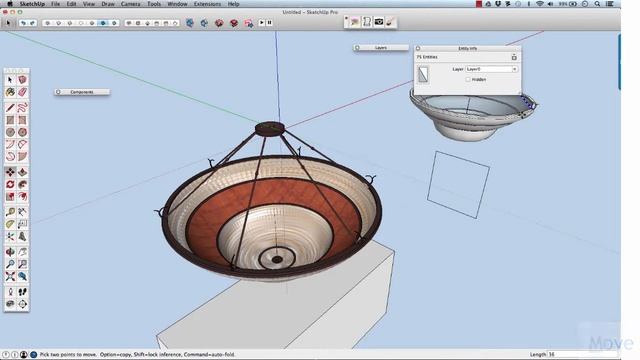
Task: Click the red cube icon in top toolbar
Action: 219,23
